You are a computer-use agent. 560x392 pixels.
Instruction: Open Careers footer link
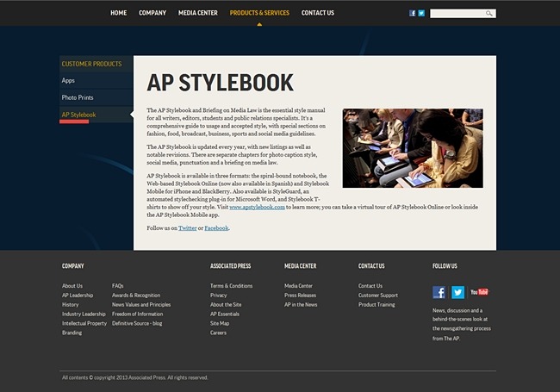point(218,333)
